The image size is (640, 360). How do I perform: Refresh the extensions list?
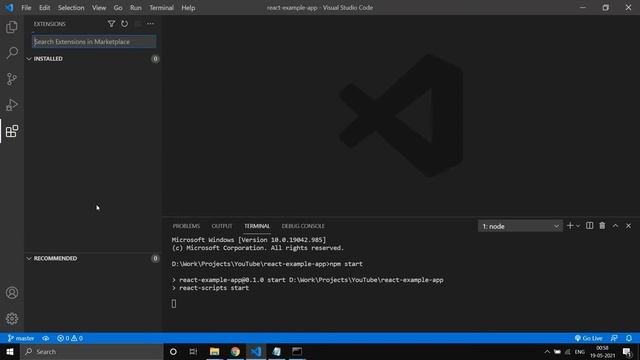click(x=124, y=24)
